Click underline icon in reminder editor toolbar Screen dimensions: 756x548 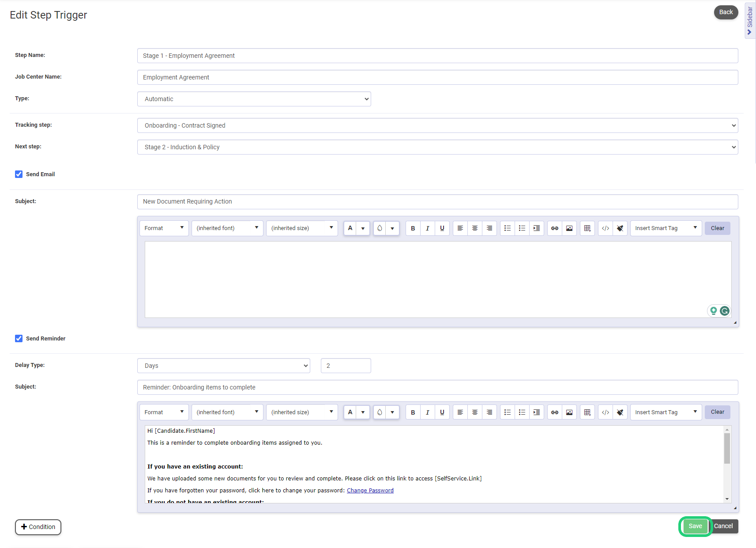click(x=442, y=412)
